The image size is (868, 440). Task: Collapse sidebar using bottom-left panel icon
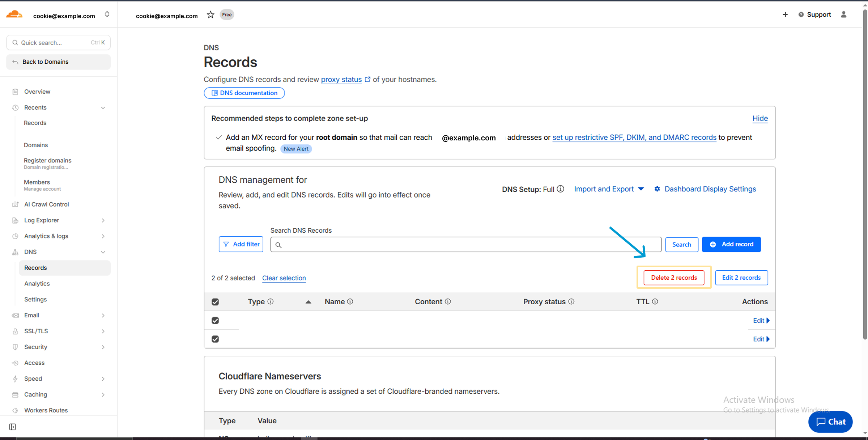tap(13, 427)
